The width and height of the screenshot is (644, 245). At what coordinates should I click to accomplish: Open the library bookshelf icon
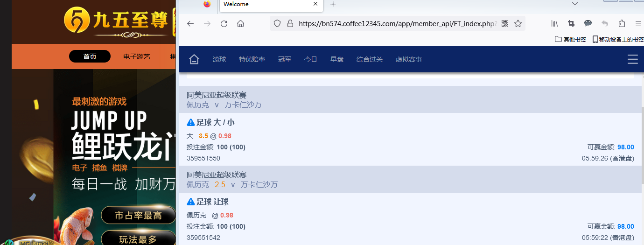(554, 23)
